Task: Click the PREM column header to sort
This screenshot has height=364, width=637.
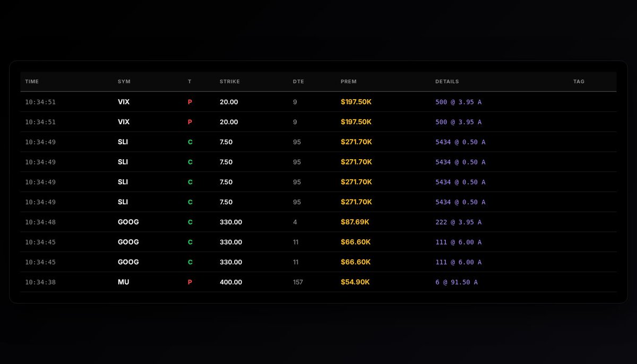Action: pyautogui.click(x=348, y=81)
